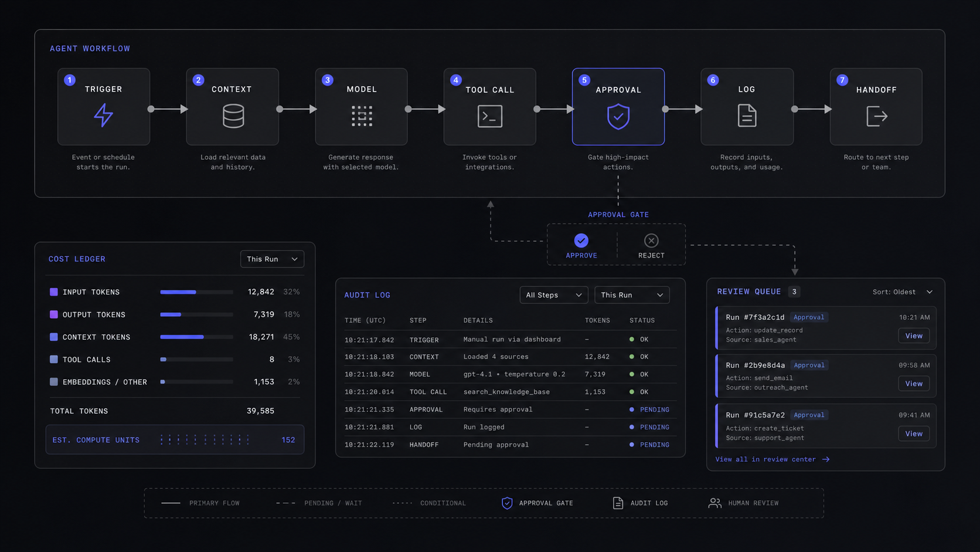Select the Handoff exit arrow icon

pos(877,116)
